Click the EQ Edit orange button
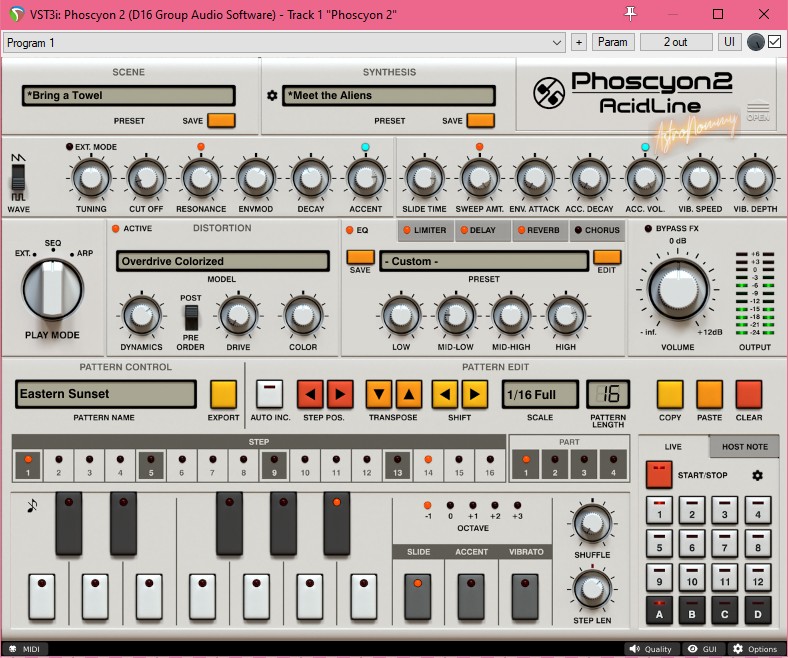 [607, 257]
